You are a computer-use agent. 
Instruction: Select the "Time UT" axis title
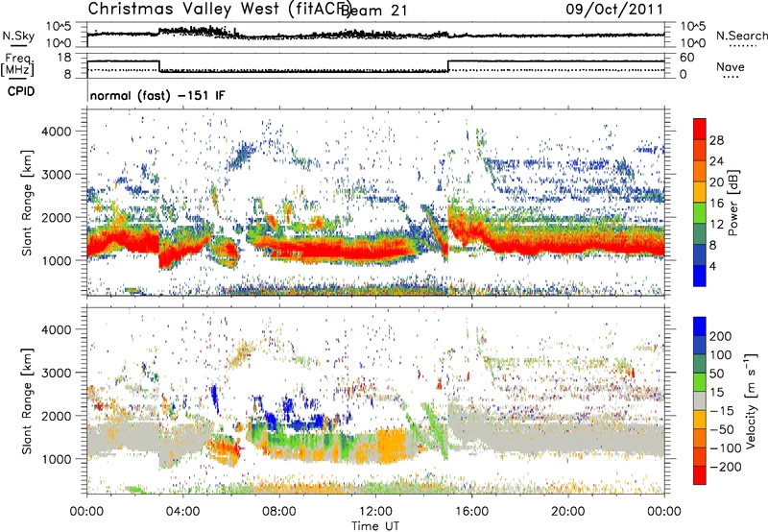(375, 525)
